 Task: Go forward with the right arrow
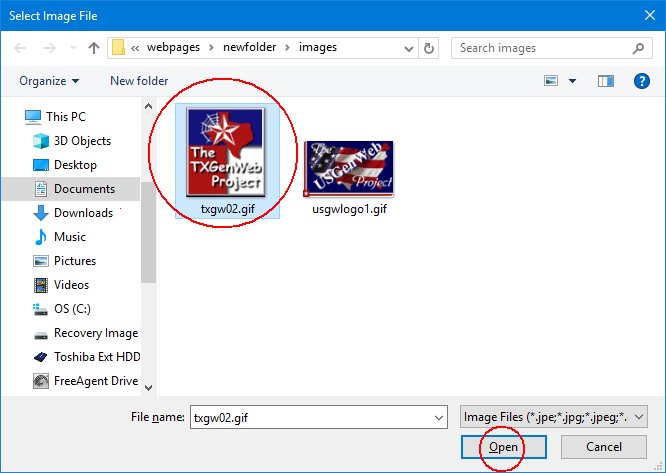click(x=50, y=48)
